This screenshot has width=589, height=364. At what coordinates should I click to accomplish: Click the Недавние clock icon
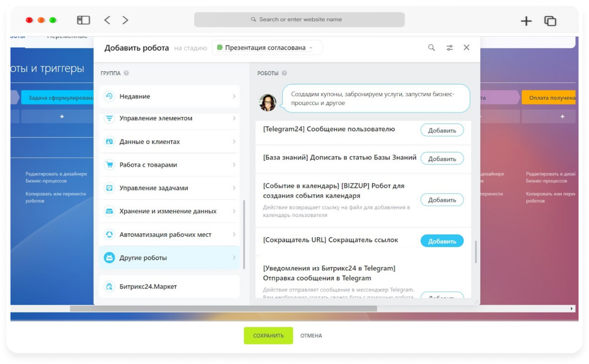(x=109, y=96)
